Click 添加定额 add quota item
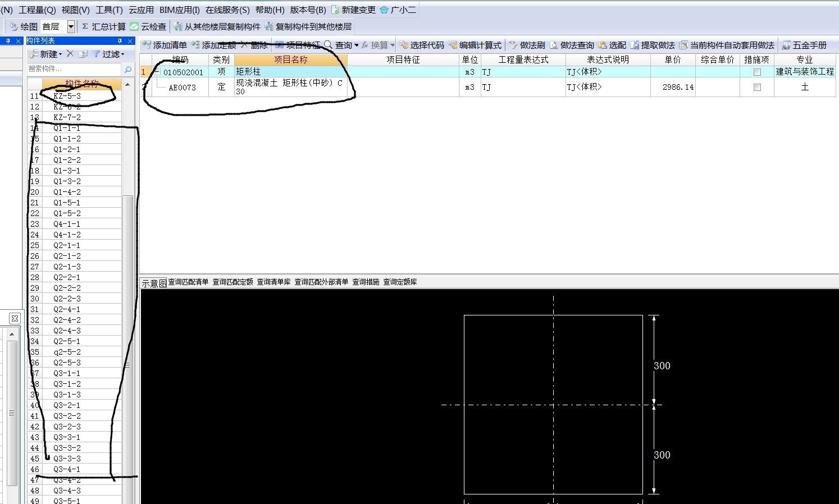The image size is (839, 504). click(x=213, y=45)
